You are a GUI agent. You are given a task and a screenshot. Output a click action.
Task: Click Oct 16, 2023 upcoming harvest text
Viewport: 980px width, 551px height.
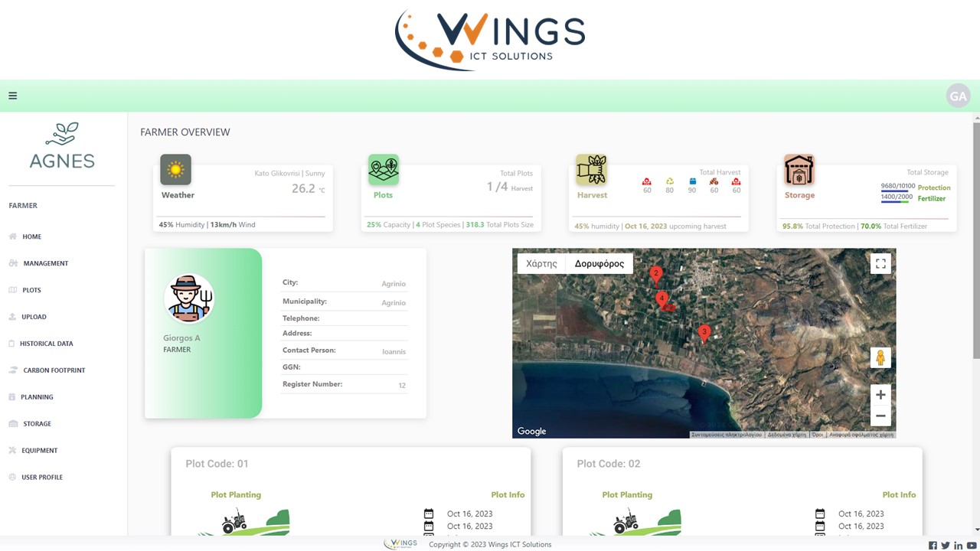(675, 227)
